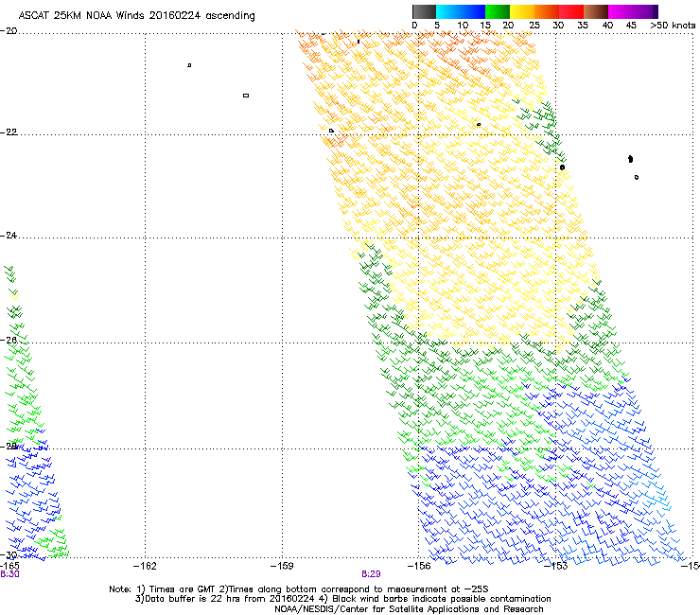Click the yellow 20-25 knots color segment
Viewport: 700px width, 615px height.
522,11
